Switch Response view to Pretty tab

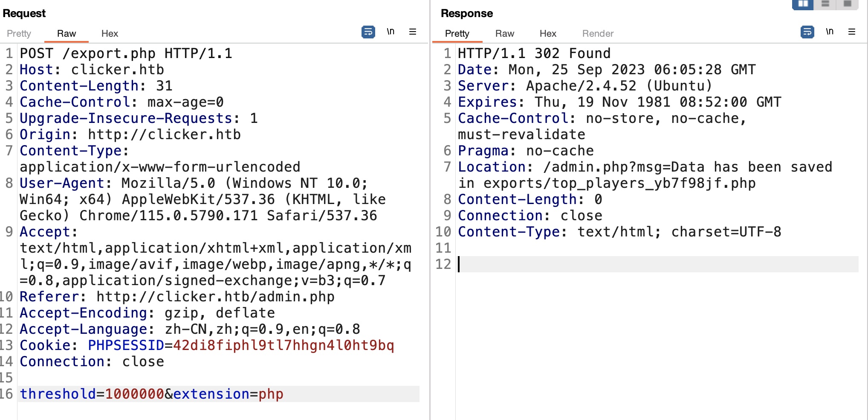pos(457,33)
